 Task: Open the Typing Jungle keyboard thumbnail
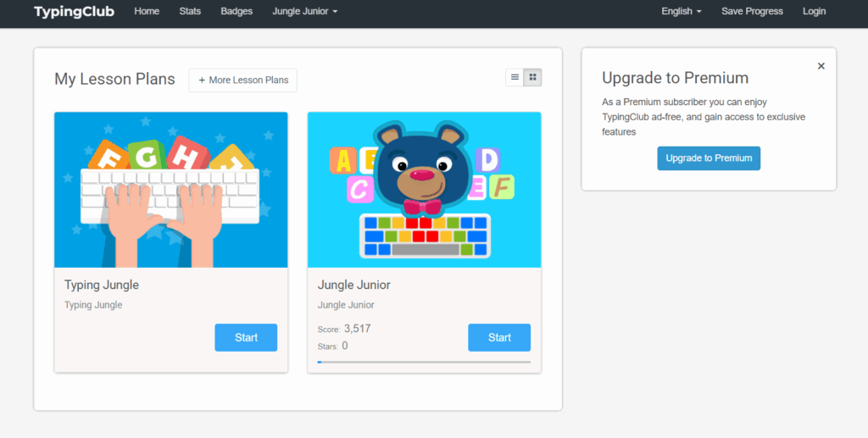[171, 190]
